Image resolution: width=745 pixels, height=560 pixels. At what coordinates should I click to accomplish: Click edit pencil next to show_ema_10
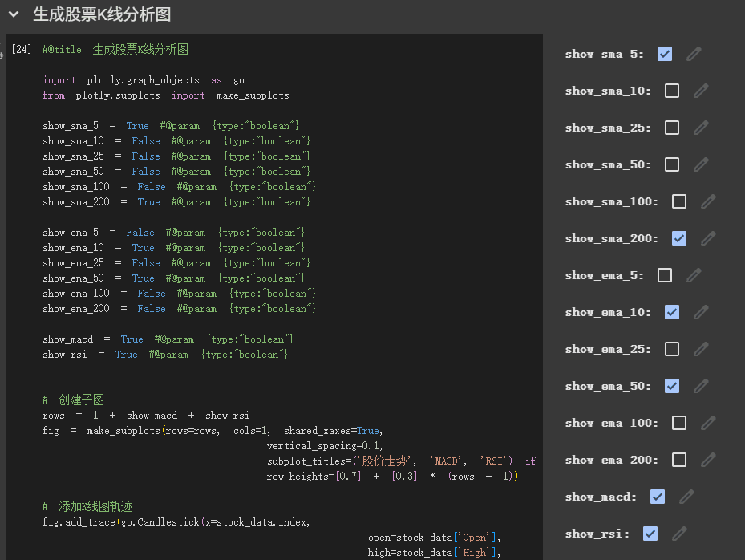(701, 312)
